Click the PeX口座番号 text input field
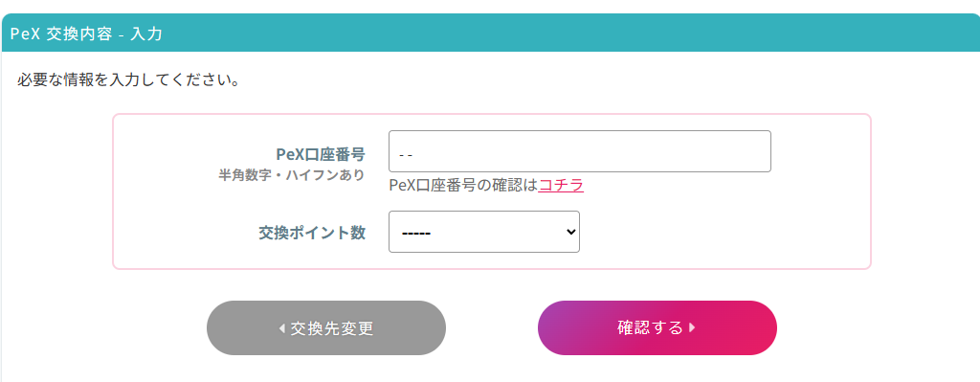This screenshot has height=382, width=980. 579,151
